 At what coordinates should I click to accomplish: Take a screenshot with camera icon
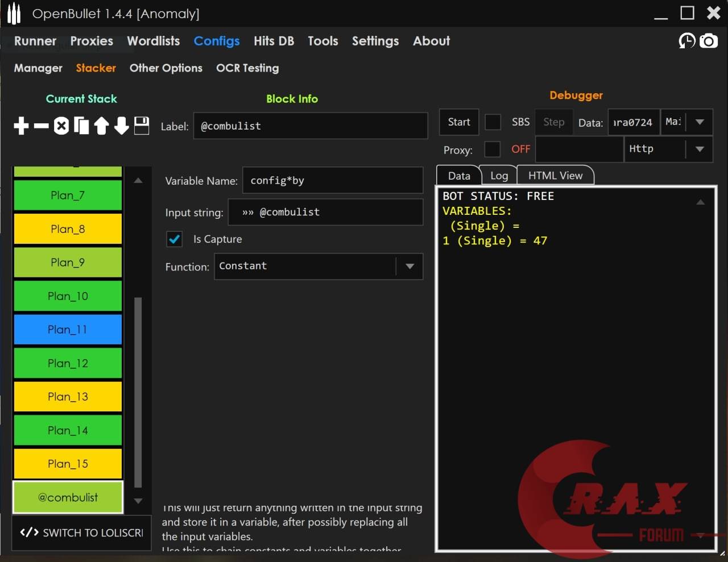coord(709,41)
